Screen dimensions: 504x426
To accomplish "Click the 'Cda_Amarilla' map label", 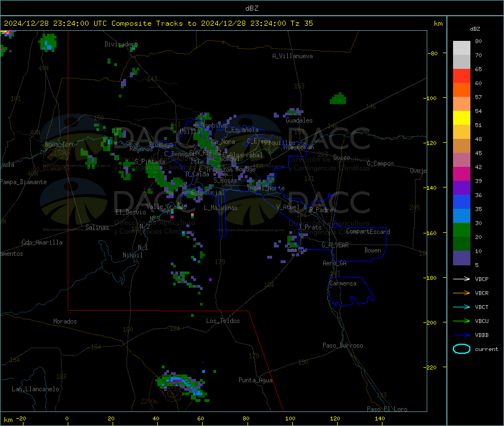I will (42, 242).
